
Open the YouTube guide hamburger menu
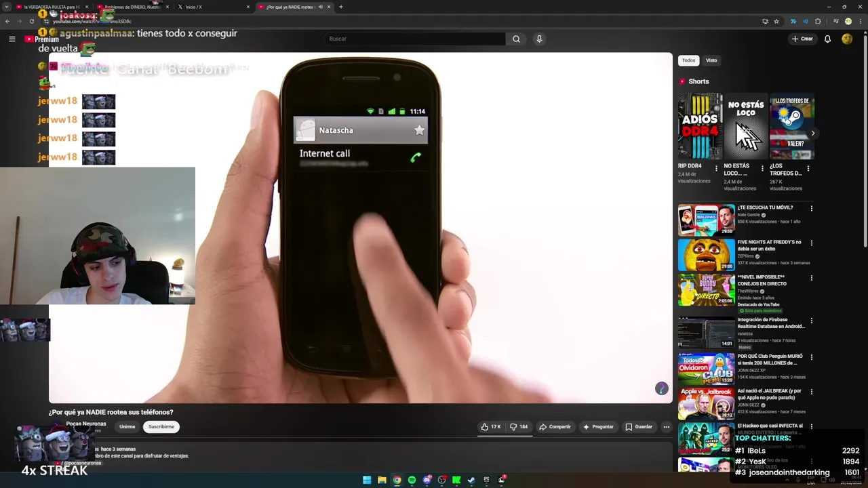(12, 39)
